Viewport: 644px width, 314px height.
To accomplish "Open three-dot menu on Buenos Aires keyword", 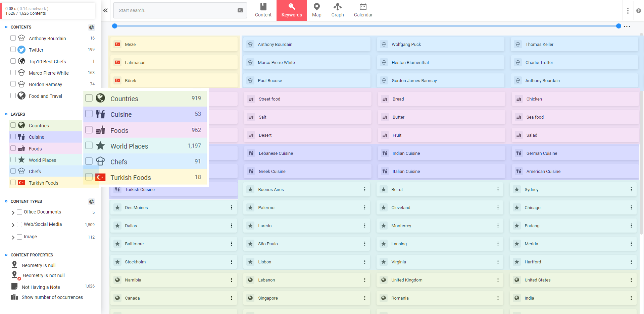I will point(364,189).
